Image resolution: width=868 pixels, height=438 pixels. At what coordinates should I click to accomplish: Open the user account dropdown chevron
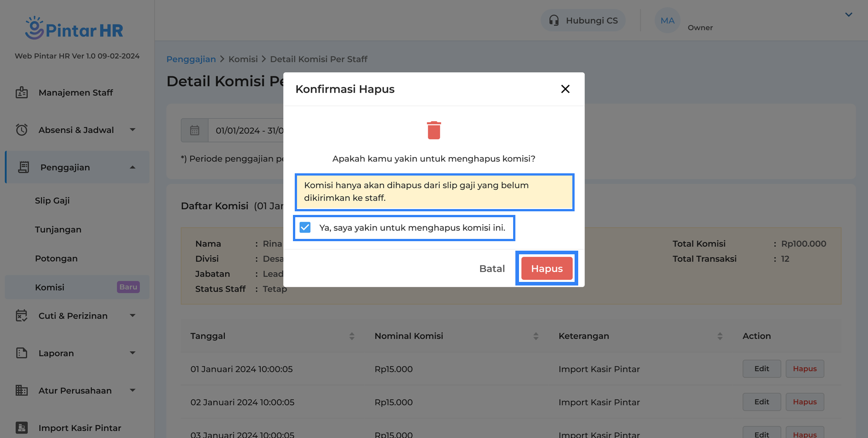click(849, 14)
